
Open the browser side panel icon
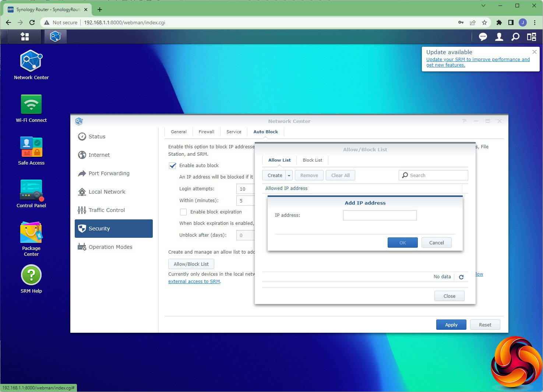pyautogui.click(x=511, y=22)
